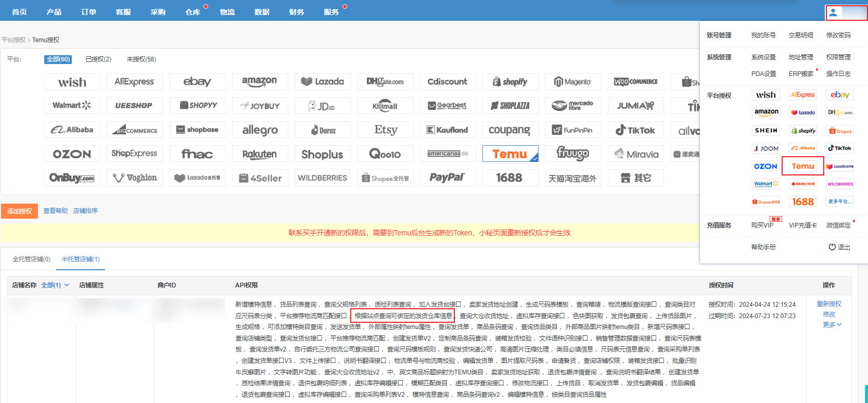Choose the UEESHOP platform tile
Screen dimensions: 868x403
point(134,106)
